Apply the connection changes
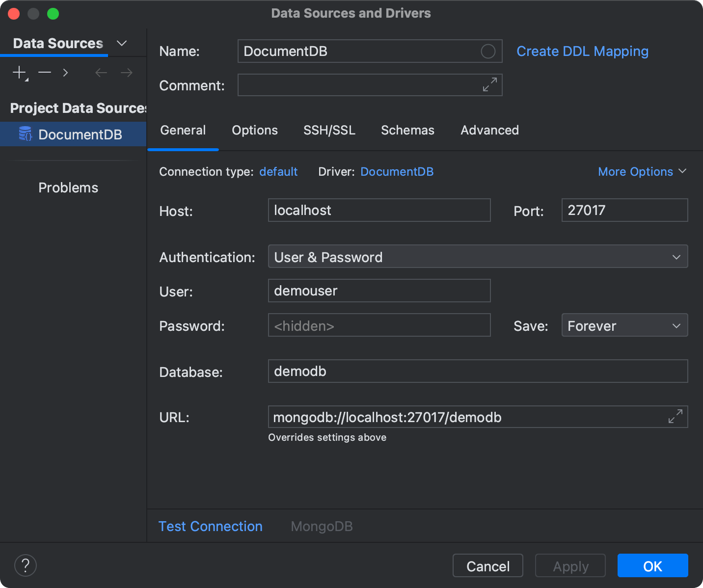Screen dimensions: 703x588 pyautogui.click(x=570, y=565)
